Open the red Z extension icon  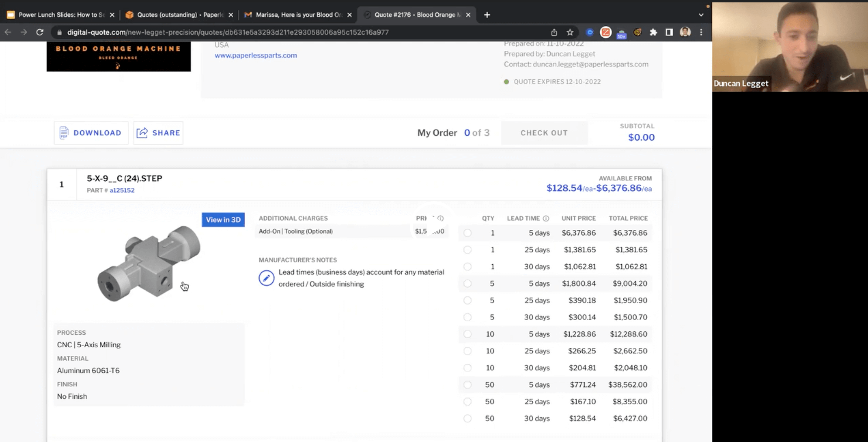point(605,32)
